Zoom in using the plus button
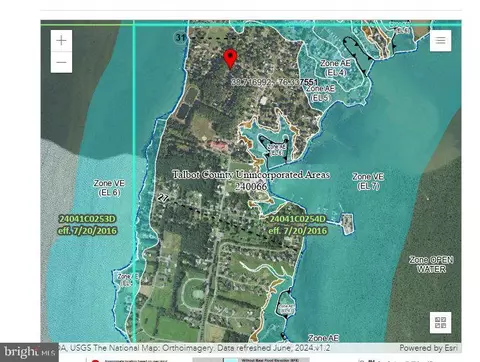480x362 pixels. point(61,41)
